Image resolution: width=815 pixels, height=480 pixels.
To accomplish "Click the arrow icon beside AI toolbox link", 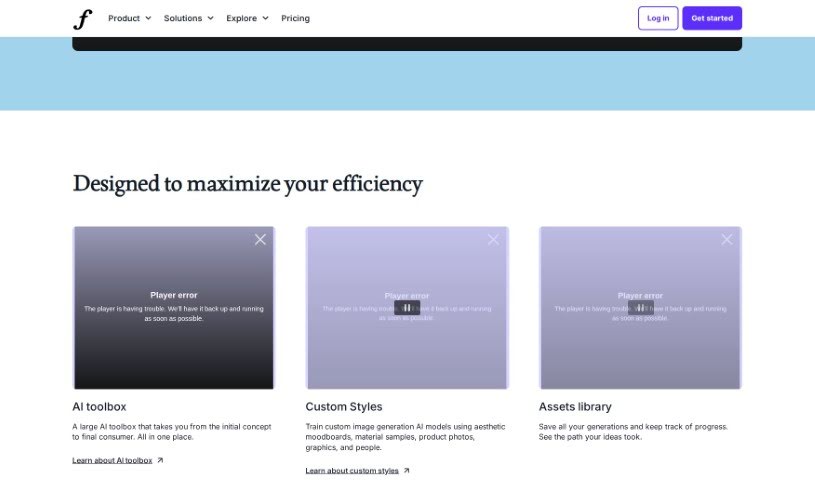I will coord(160,460).
